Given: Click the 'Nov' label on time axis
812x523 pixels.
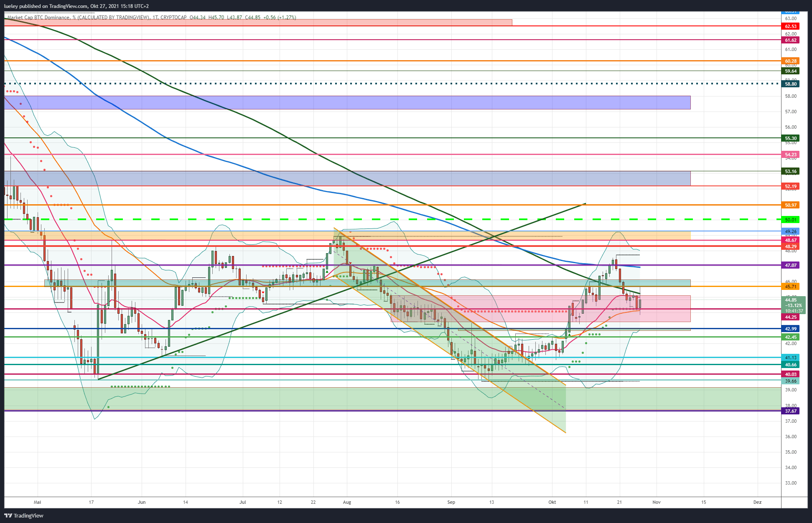Looking at the screenshot, I should point(657,502).
